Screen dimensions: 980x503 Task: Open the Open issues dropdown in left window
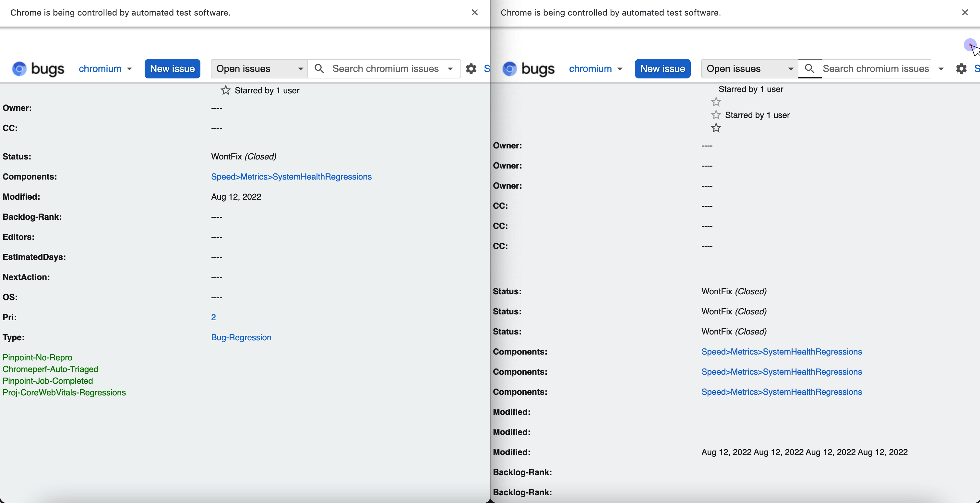point(259,69)
